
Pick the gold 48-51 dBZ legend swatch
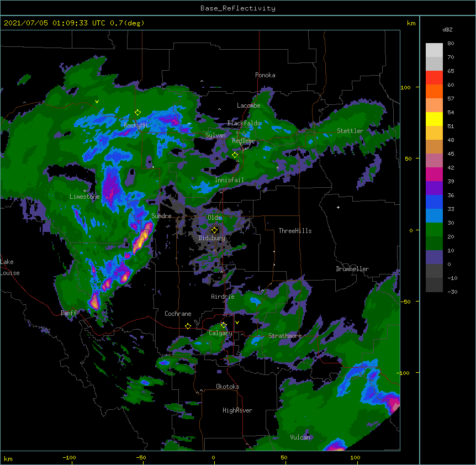point(434,133)
